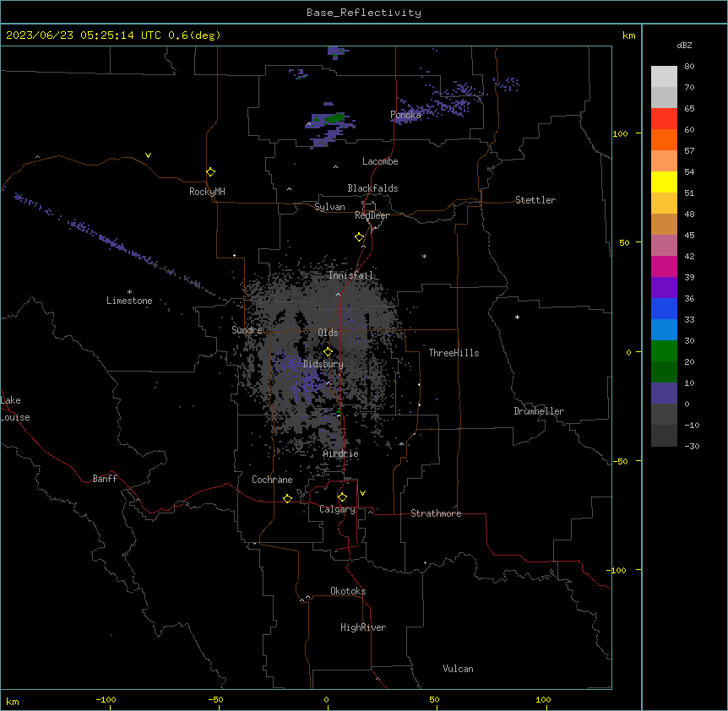Click the white plus marker north of Drumheller
The width and height of the screenshot is (728, 711).
coord(517,317)
